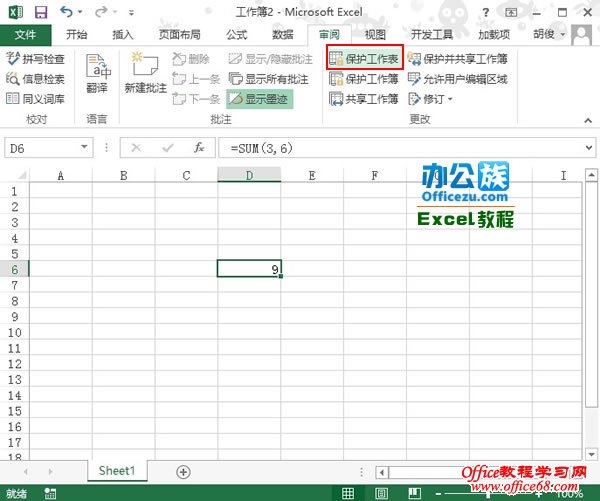Click the Undo arrow icon

point(66,12)
